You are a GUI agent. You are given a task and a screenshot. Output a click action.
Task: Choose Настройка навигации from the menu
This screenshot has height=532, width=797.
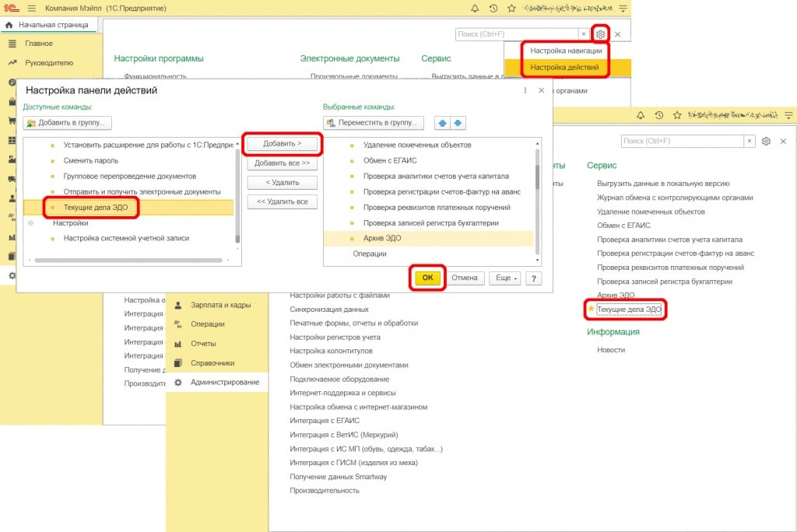(x=566, y=51)
